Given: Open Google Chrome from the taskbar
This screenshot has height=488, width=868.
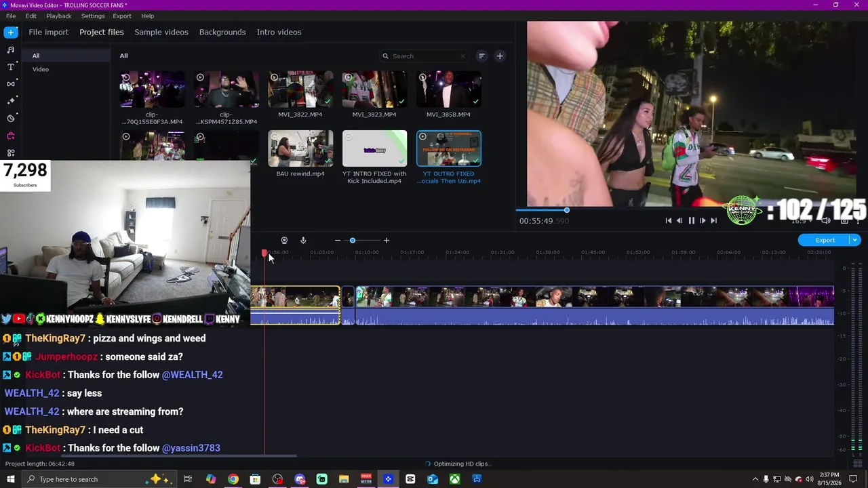Looking at the screenshot, I should coord(233,479).
